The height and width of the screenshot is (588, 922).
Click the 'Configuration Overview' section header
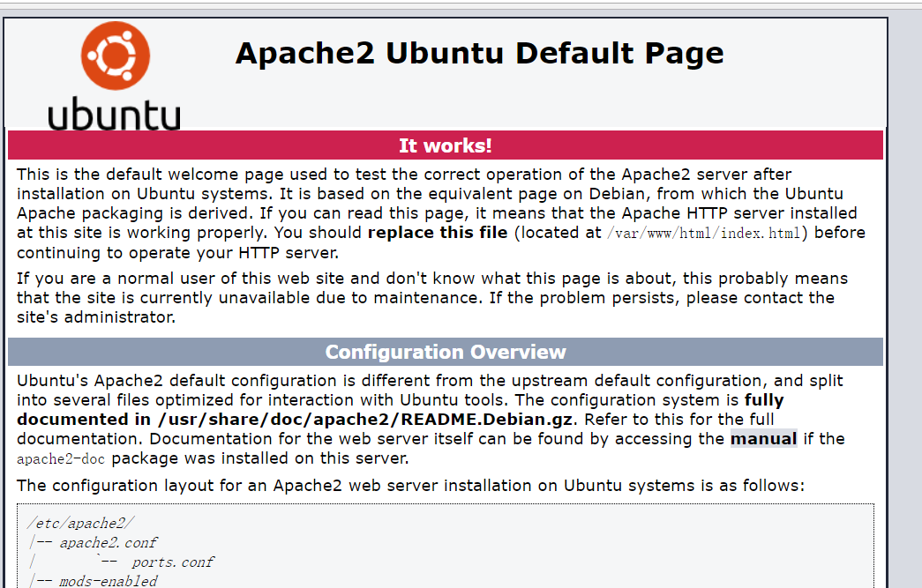(446, 352)
